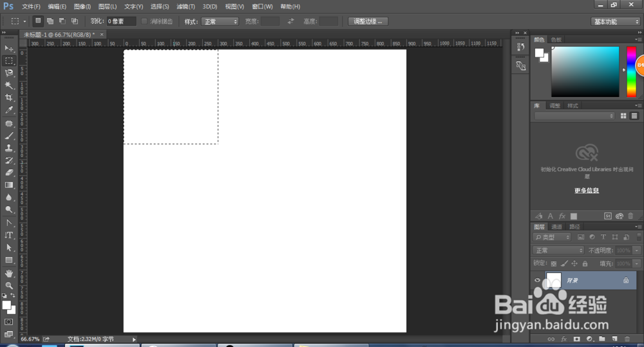Pick a color in the color field
This screenshot has width=644, height=347.
585,72
